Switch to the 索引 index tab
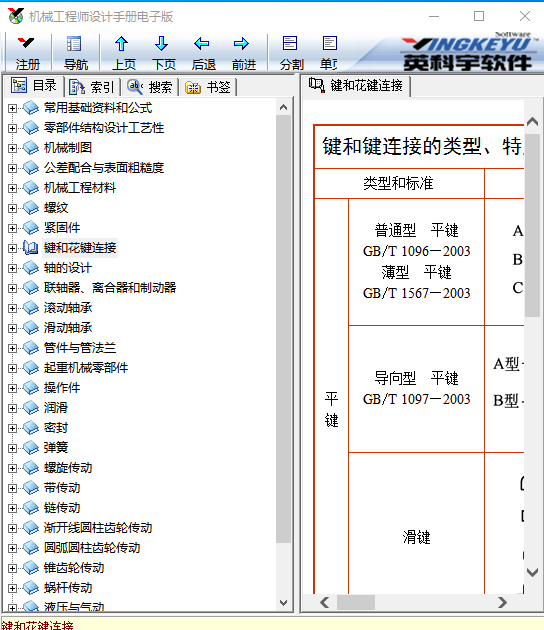544x630 pixels. [x=92, y=87]
